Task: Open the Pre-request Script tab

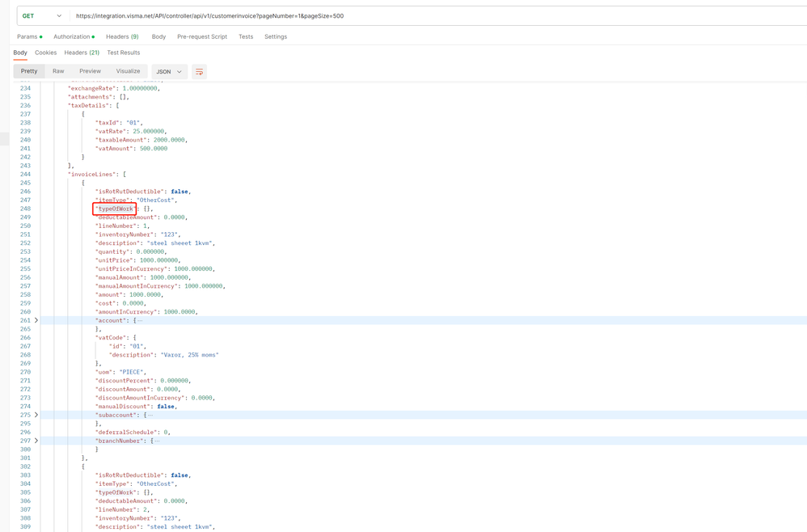Action: [x=202, y=36]
